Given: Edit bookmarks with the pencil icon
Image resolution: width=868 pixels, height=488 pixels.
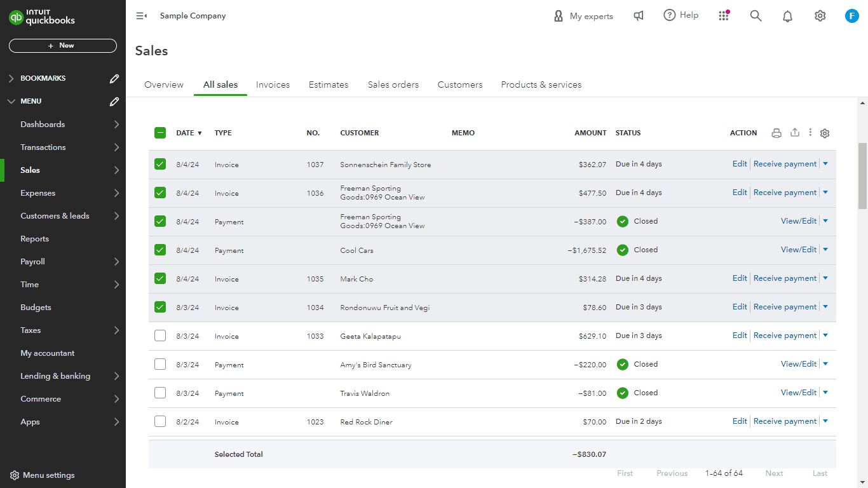Looking at the screenshot, I should 114,79.
